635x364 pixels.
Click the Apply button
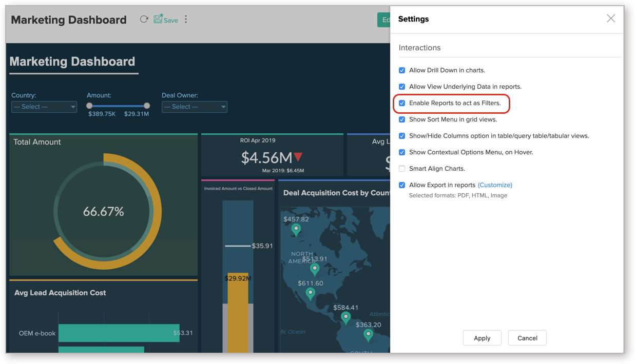pyautogui.click(x=482, y=338)
